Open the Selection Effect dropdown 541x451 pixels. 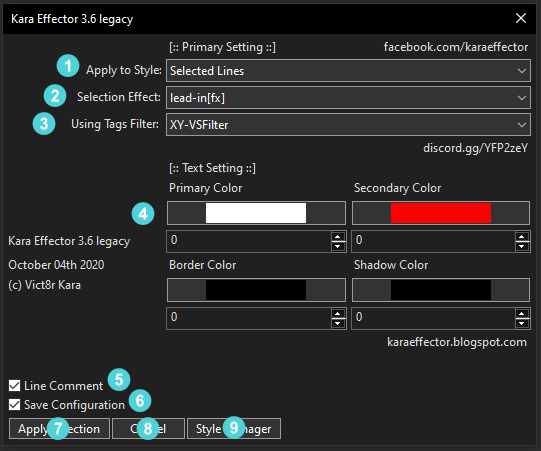(348, 98)
